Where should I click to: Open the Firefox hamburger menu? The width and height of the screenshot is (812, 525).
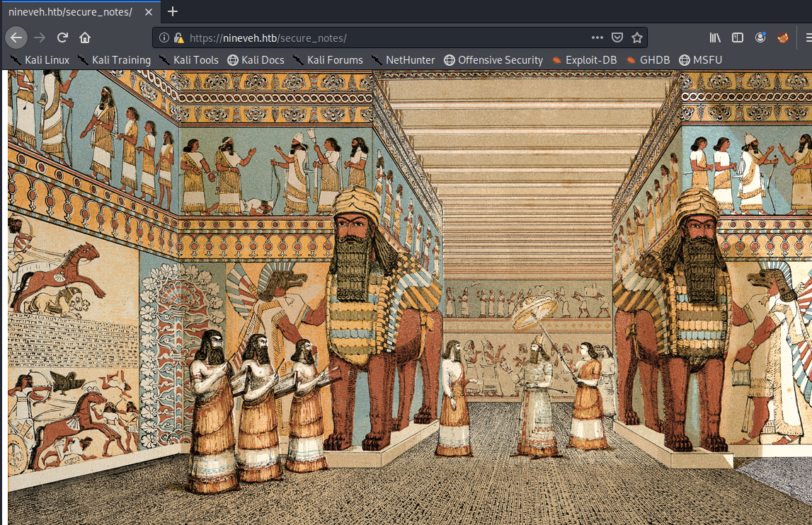click(x=807, y=37)
